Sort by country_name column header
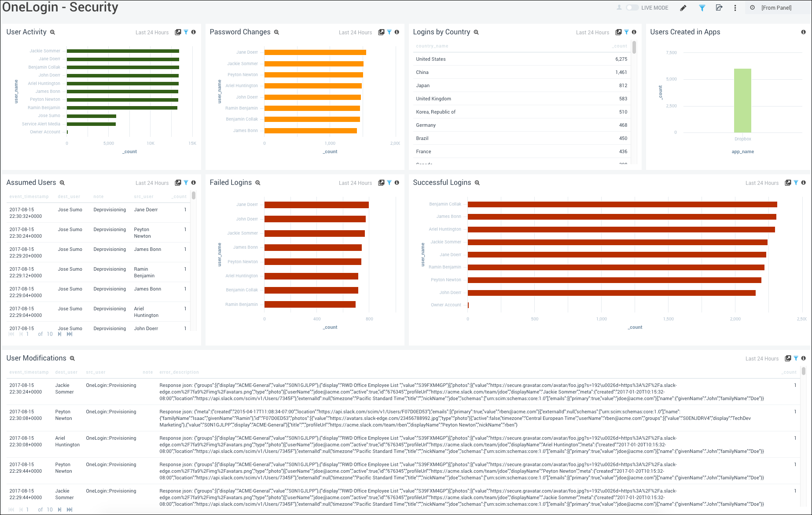Image resolution: width=812 pixels, height=515 pixels. [x=432, y=46]
